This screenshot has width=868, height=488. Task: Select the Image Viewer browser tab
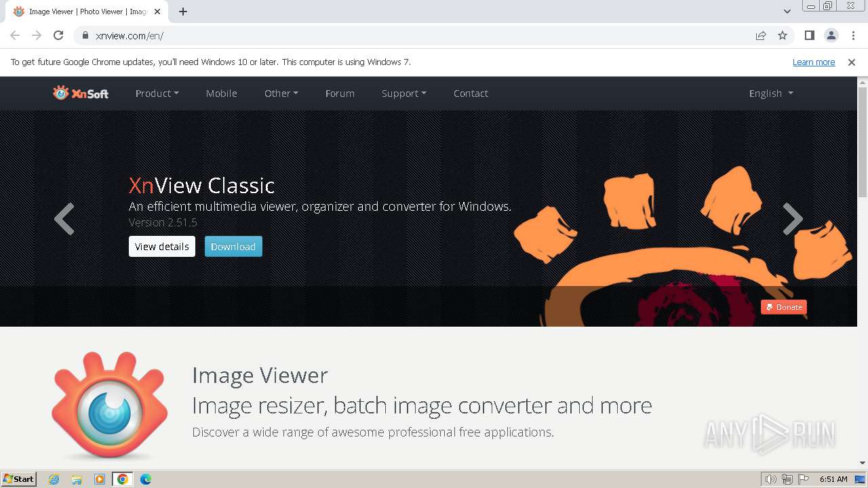pyautogui.click(x=87, y=12)
